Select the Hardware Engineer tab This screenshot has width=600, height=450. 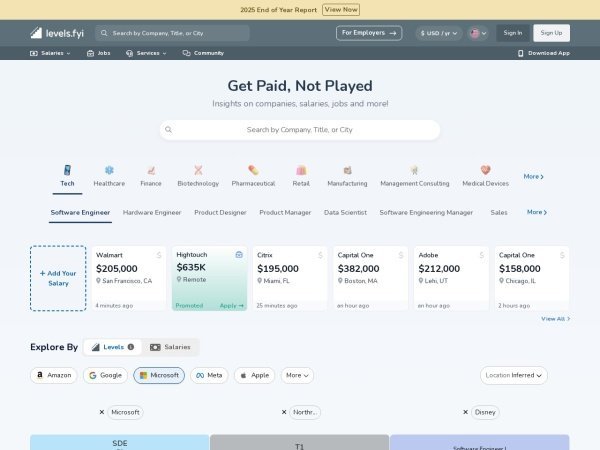pos(152,212)
